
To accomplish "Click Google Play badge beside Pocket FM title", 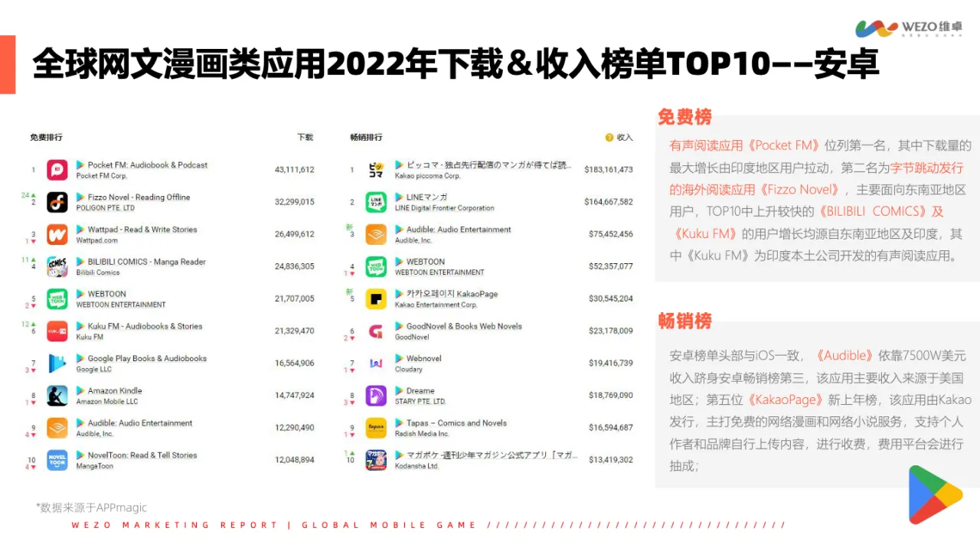I will [80, 165].
